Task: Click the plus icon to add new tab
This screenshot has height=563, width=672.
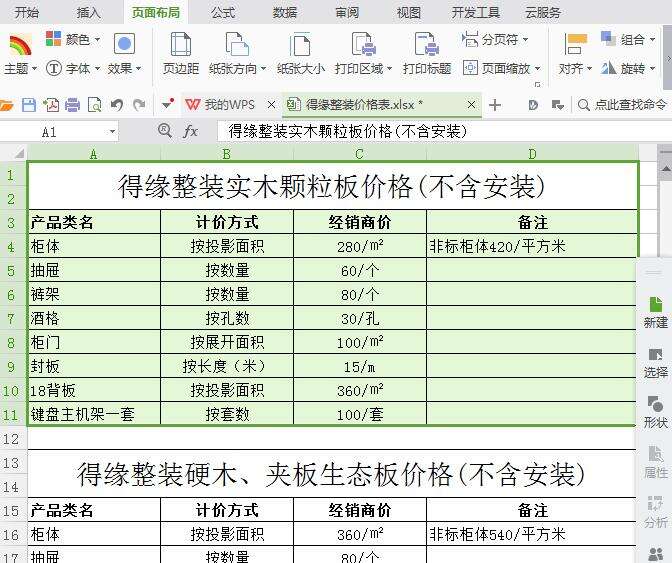Action: (495, 105)
